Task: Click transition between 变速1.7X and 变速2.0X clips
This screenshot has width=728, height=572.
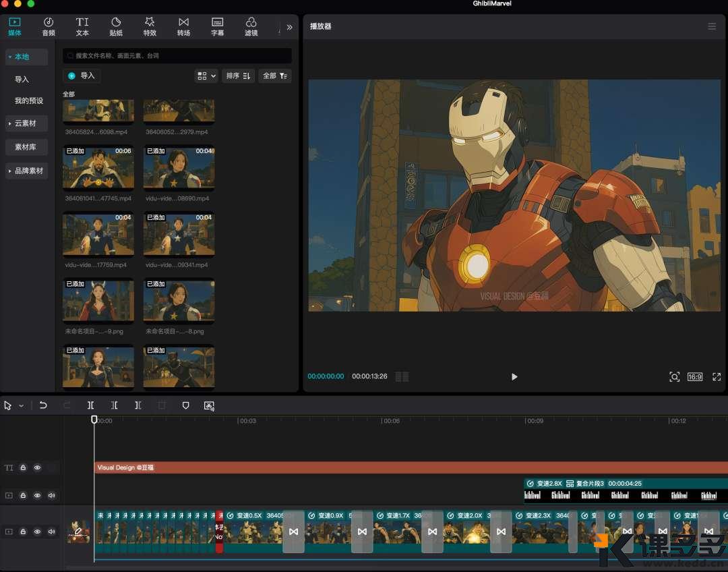Action: point(432,532)
